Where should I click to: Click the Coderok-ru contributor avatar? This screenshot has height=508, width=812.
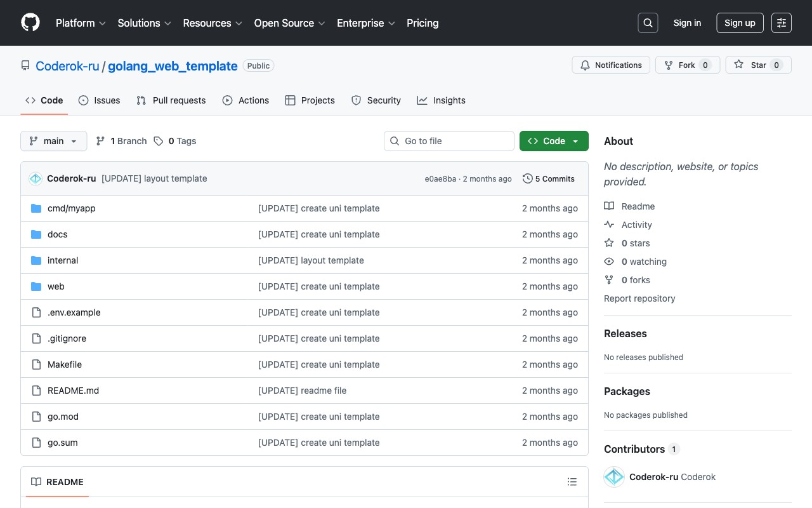(x=614, y=477)
